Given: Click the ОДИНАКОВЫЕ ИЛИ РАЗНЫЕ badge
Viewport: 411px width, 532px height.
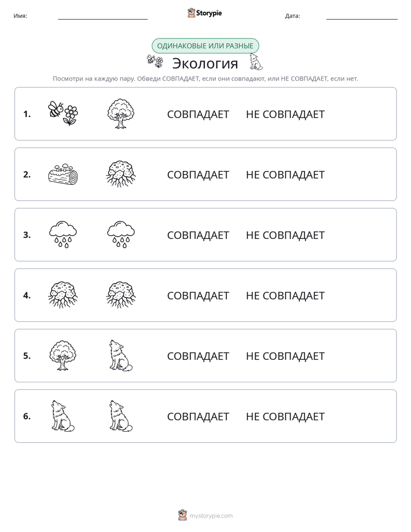Looking at the screenshot, I should [205, 46].
